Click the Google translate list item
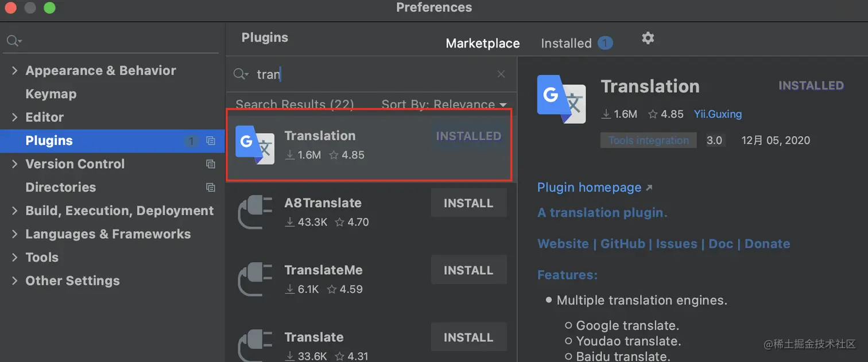The image size is (868, 362). click(x=627, y=326)
